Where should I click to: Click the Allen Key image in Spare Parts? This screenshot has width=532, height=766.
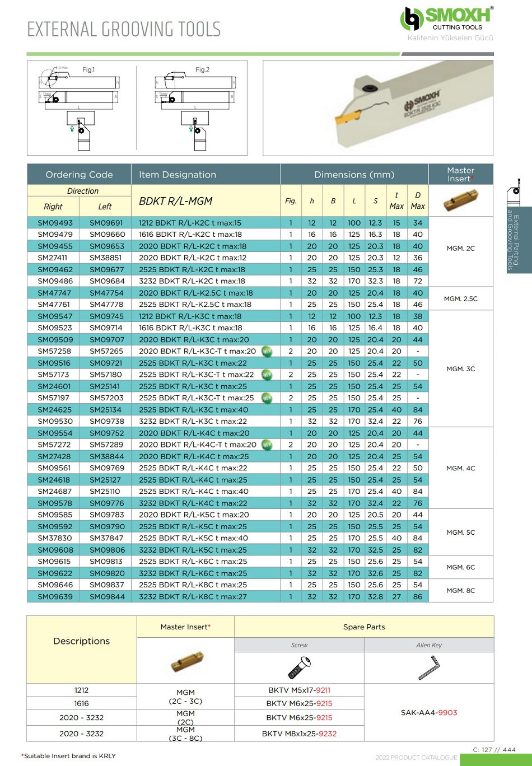click(x=429, y=667)
